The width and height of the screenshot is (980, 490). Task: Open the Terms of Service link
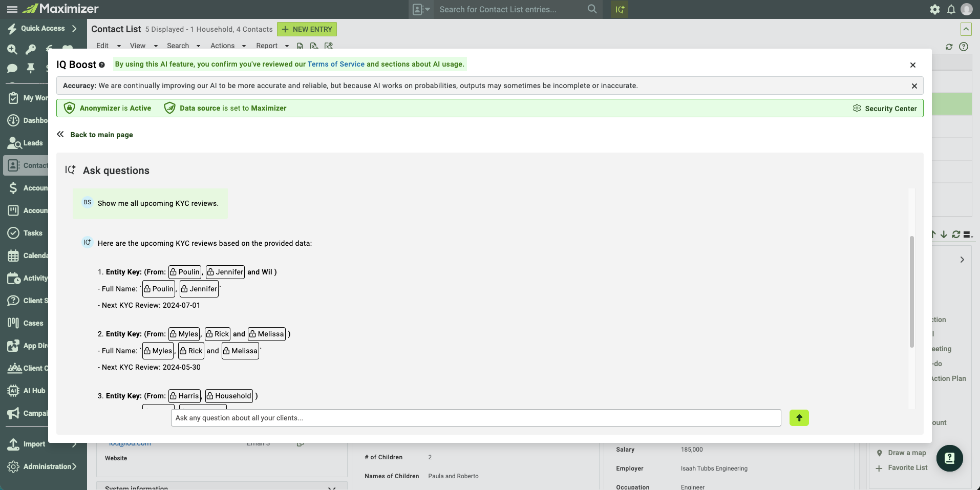[336, 64]
